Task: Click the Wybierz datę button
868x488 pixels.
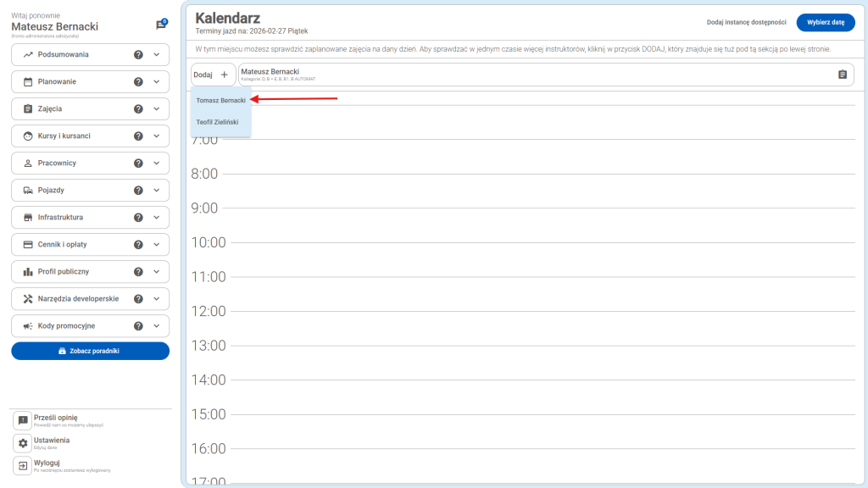Action: coord(825,23)
